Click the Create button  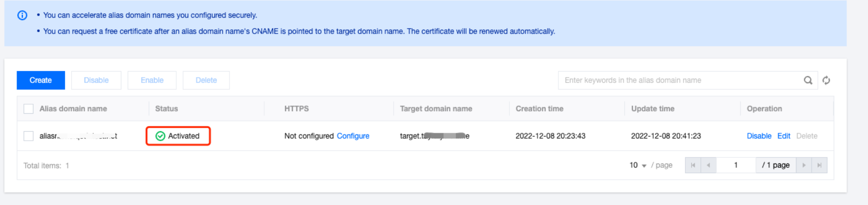[41, 80]
